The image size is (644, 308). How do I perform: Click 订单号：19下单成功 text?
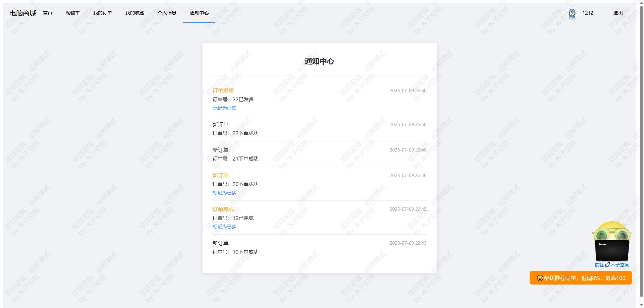(x=235, y=252)
